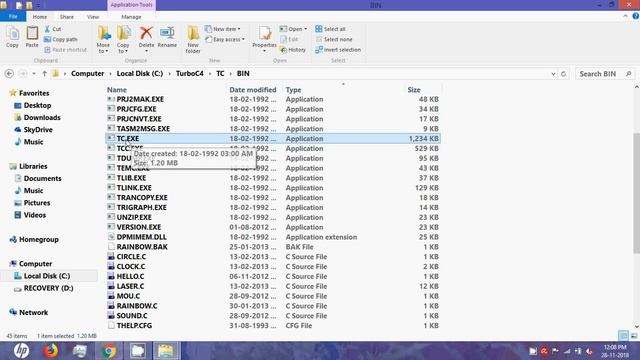The image size is (640, 360).
Task: Click the History icon
Action: point(284,50)
